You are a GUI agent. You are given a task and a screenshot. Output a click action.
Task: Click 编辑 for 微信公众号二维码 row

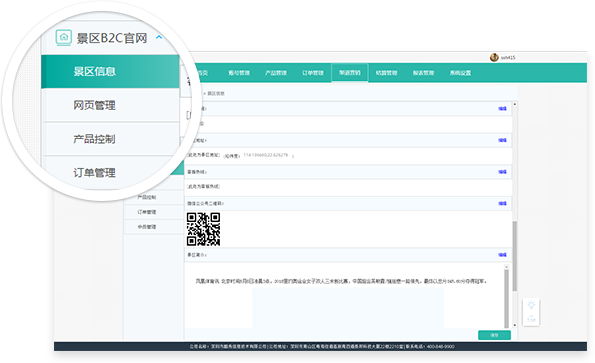(x=502, y=204)
